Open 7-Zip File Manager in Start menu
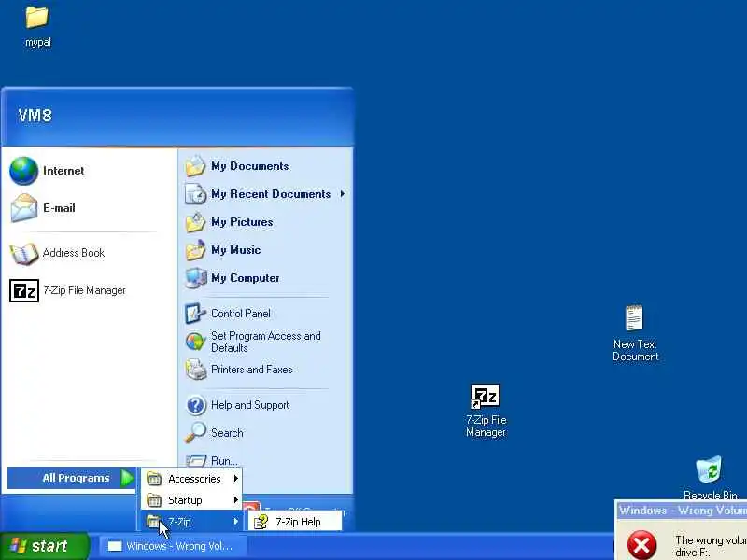This screenshot has height=560, width=747. click(67, 290)
